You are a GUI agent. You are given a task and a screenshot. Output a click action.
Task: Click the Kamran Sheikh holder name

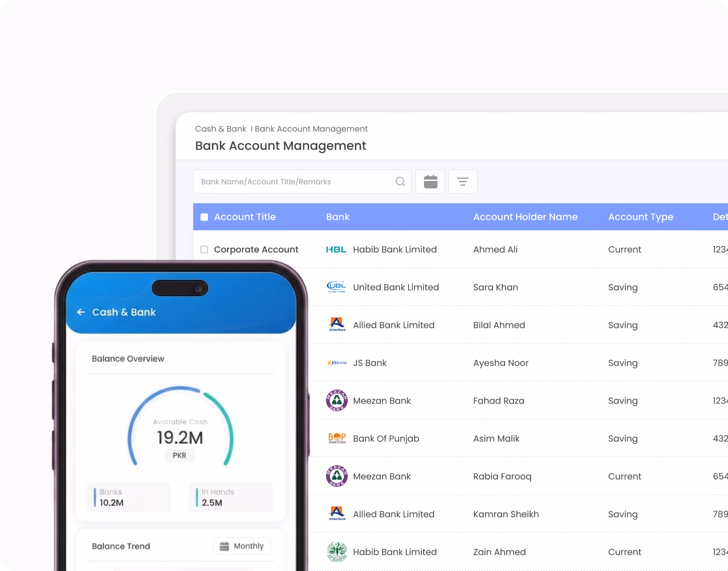(506, 514)
